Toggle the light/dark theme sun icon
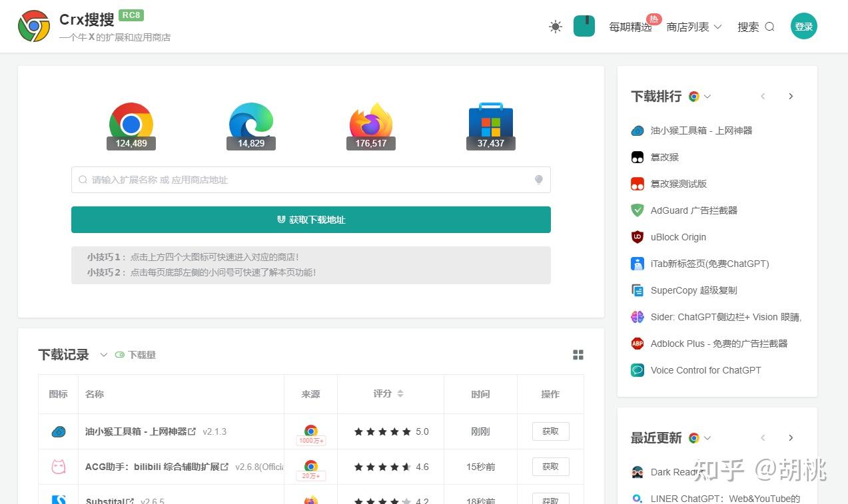848x504 pixels. (x=555, y=26)
